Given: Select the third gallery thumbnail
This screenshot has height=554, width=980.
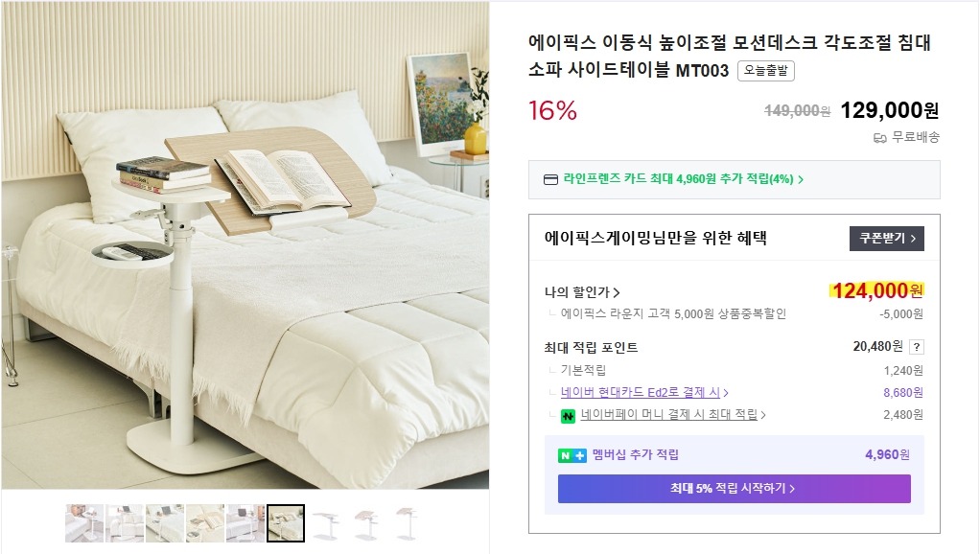Looking at the screenshot, I should pyautogui.click(x=165, y=523).
